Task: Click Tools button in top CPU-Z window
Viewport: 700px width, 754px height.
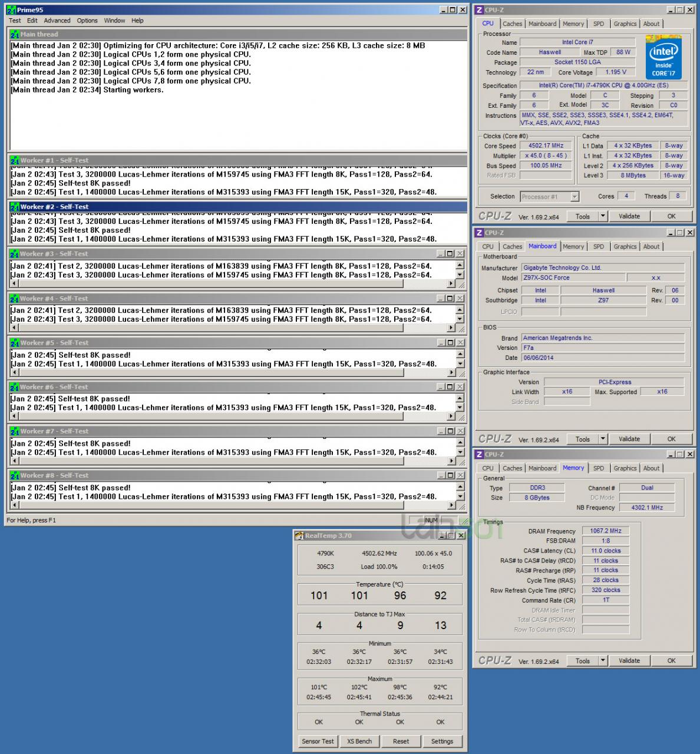Action: tap(583, 216)
